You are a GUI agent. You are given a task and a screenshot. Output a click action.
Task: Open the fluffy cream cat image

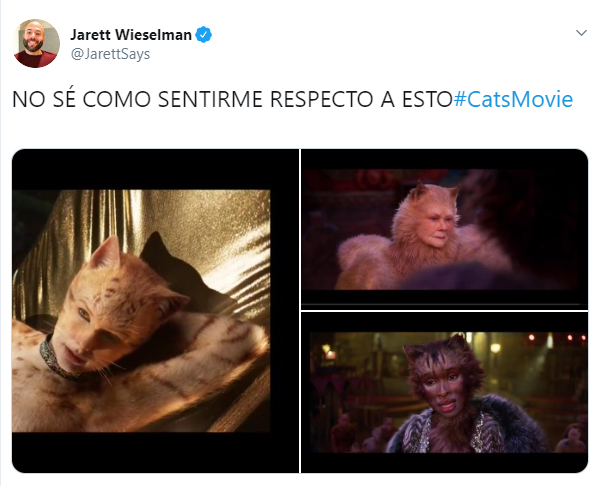(x=445, y=229)
